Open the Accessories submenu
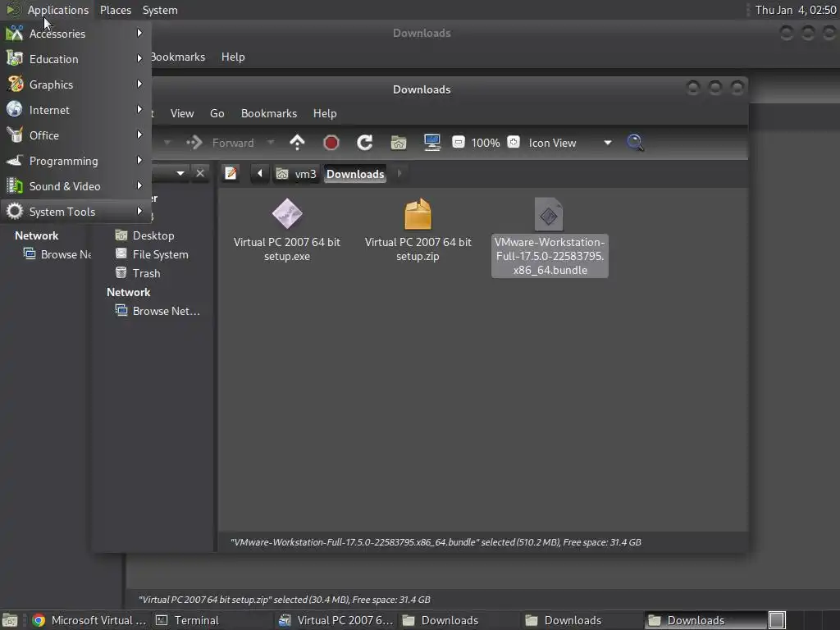The image size is (840, 630). (x=75, y=33)
